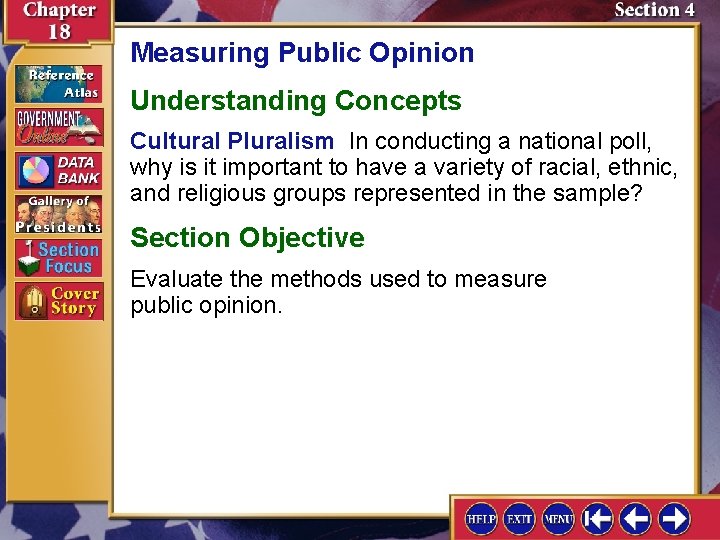Viewport: 720px width, 540px height.
Task: Go to previous slide with left arrow
Action: [x=636, y=519]
